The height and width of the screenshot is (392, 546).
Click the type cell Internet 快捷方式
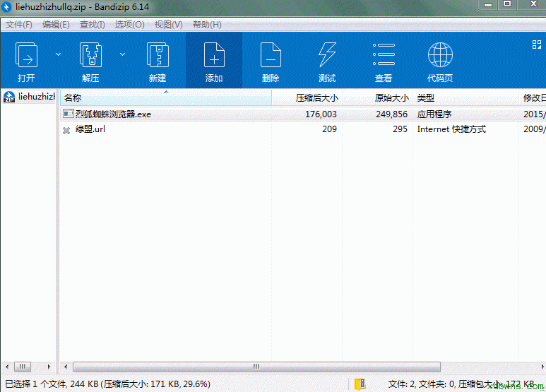tap(451, 129)
